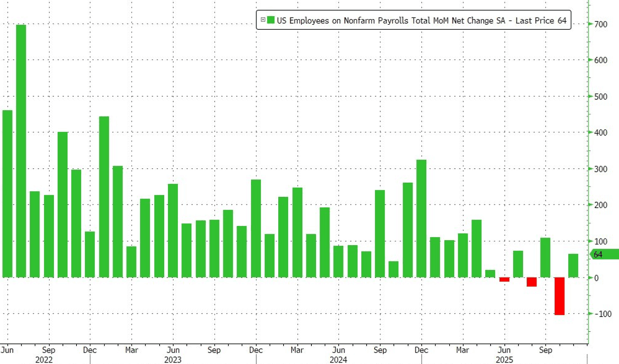Click the 500 tick label on the y-axis
The height and width of the screenshot is (364, 619).
tap(599, 97)
